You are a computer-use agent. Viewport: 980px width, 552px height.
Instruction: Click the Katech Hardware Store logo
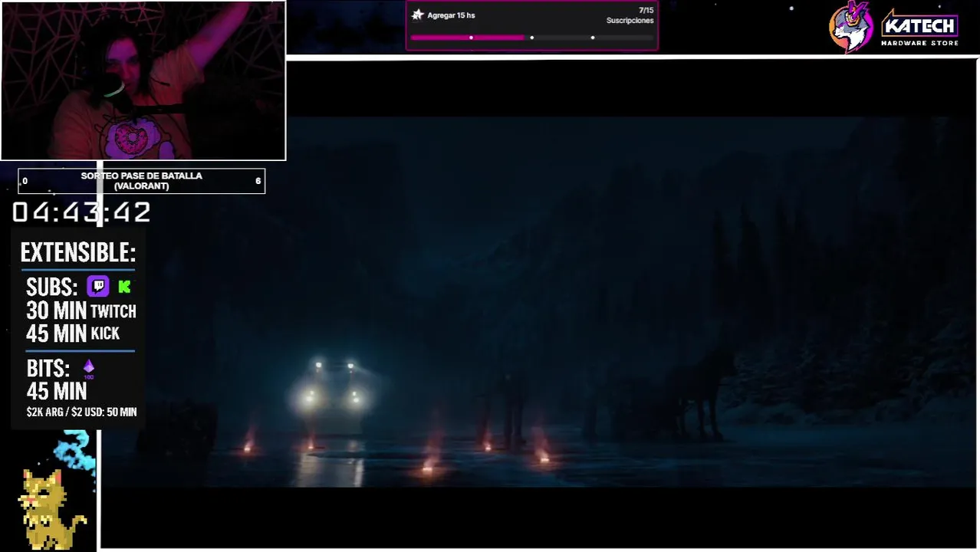[x=919, y=29]
